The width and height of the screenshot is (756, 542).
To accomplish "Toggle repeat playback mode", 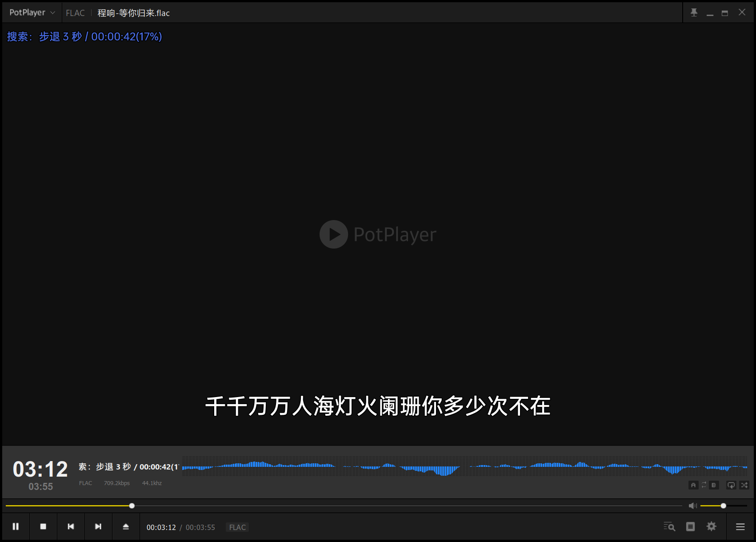I will tap(731, 485).
